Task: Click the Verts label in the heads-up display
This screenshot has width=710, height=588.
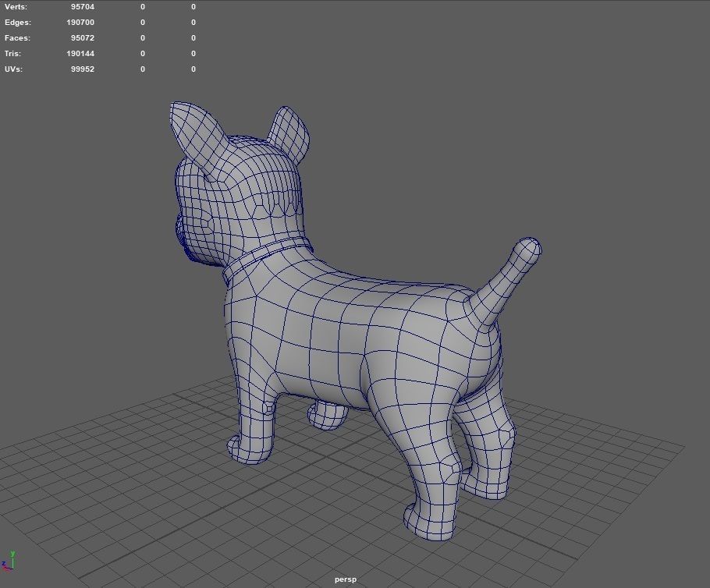Action: click(x=16, y=7)
